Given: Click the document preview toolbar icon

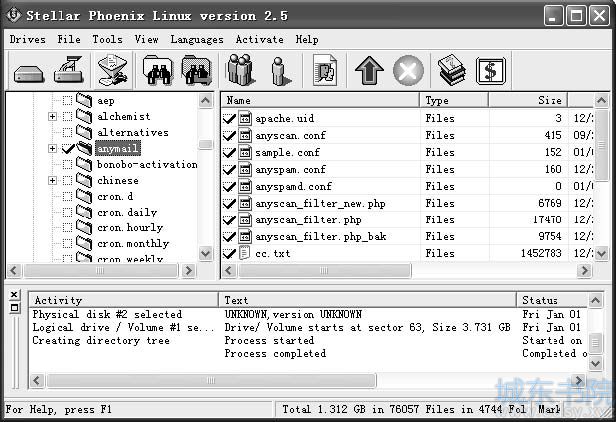Looking at the screenshot, I should pyautogui.click(x=325, y=70).
